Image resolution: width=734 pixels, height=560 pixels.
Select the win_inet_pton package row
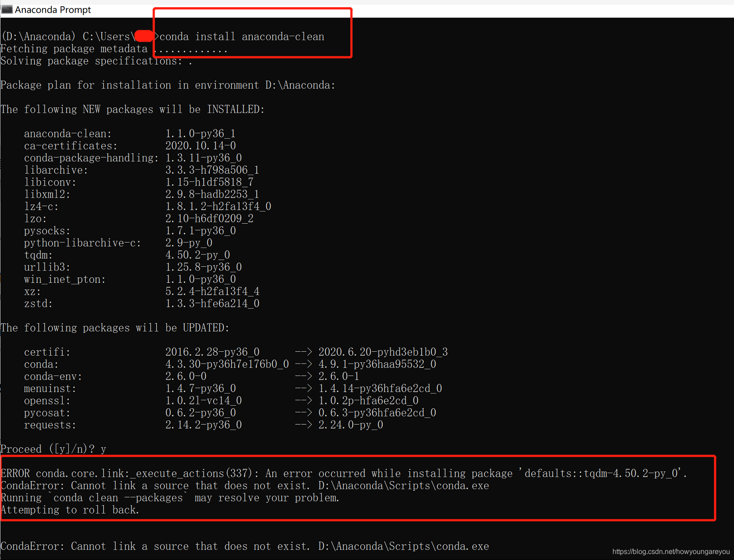pos(130,279)
